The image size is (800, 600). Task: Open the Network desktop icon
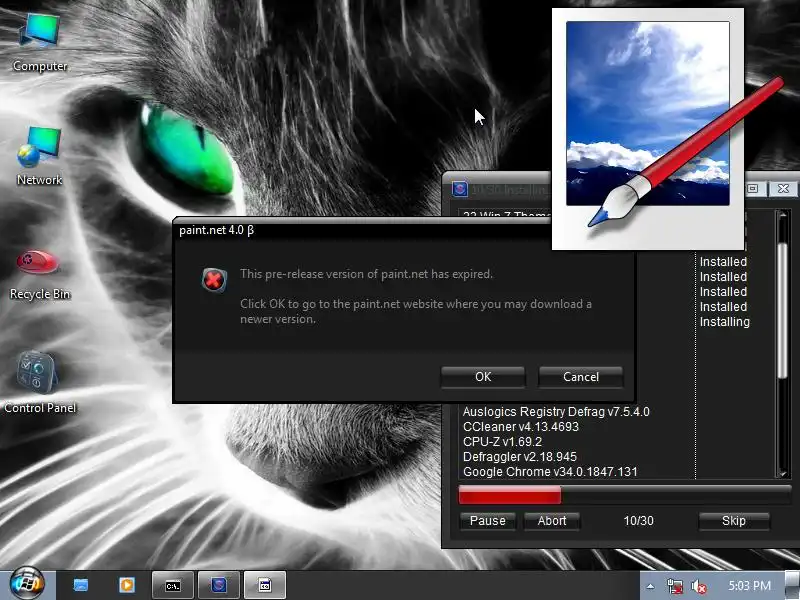coord(40,156)
